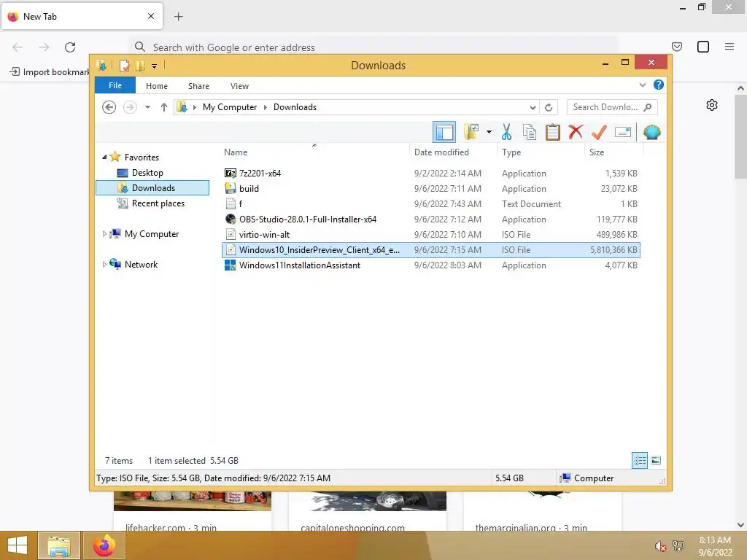This screenshot has height=560, width=747.
Task: Click File Explorer taskbar icon
Action: (x=59, y=545)
